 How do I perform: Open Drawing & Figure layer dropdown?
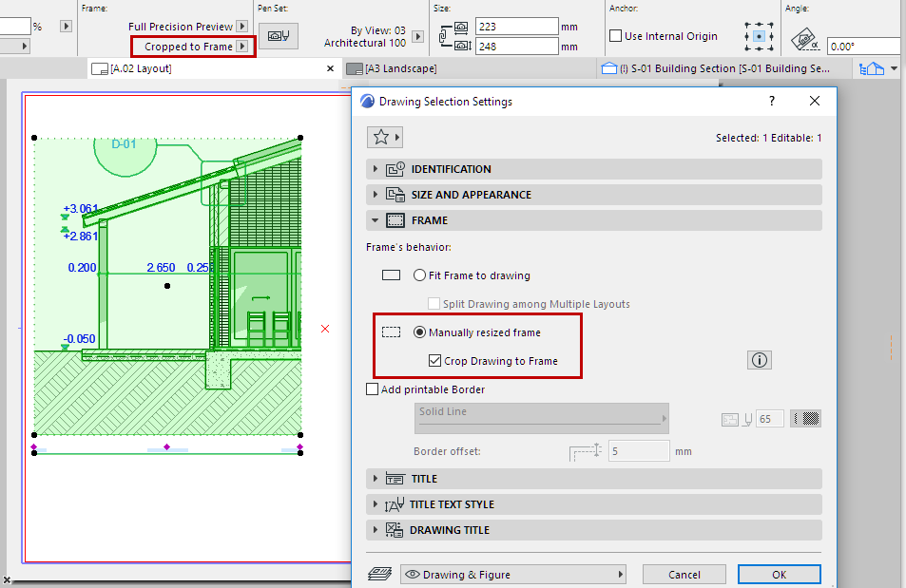(x=513, y=574)
